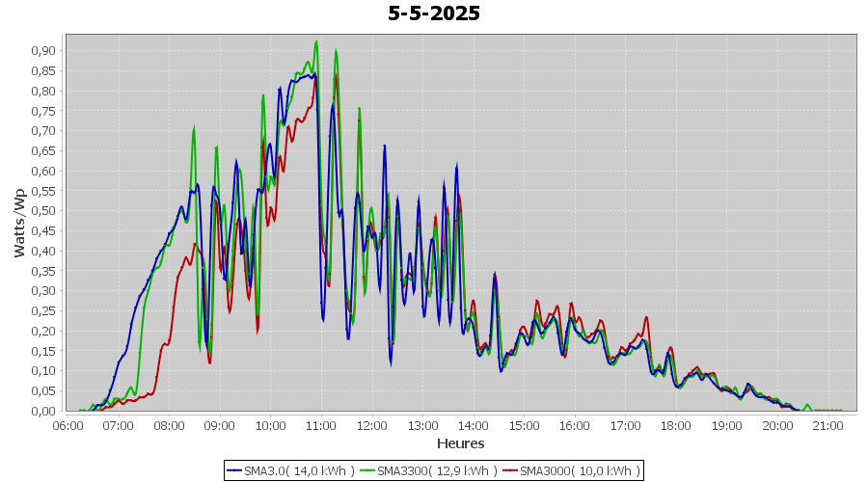This screenshot has height=482, width=868.
Task: Click the 0,05 value on Y axis
Action: tap(43, 390)
